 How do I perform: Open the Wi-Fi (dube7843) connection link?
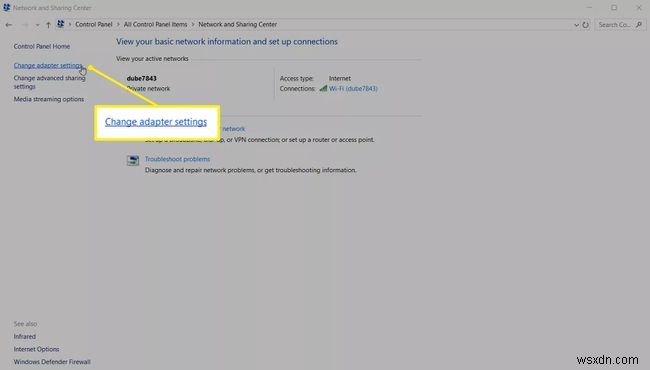point(353,89)
